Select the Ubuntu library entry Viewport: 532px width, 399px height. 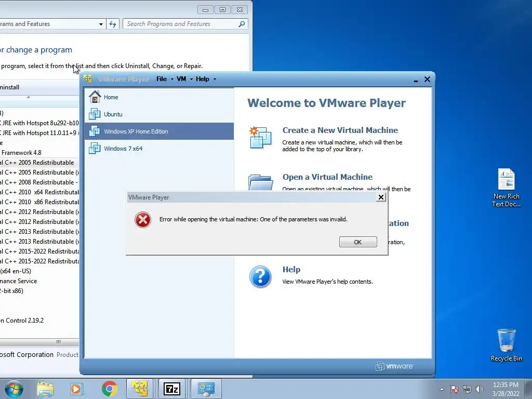[159, 114]
